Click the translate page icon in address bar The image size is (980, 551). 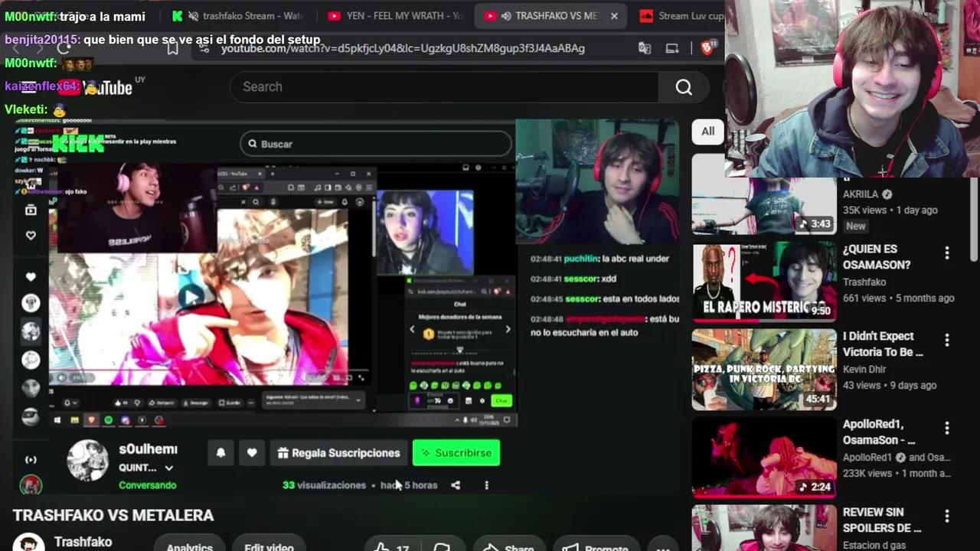(x=645, y=48)
